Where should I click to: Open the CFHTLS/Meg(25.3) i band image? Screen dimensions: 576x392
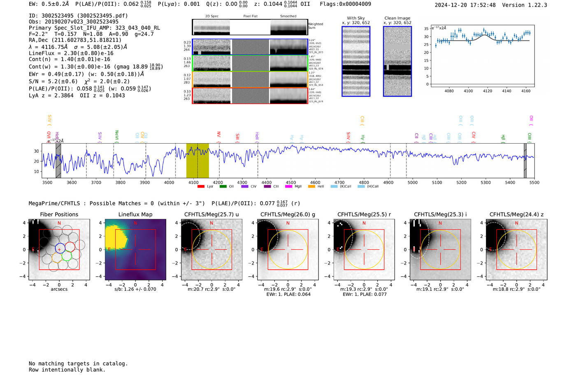440,250
